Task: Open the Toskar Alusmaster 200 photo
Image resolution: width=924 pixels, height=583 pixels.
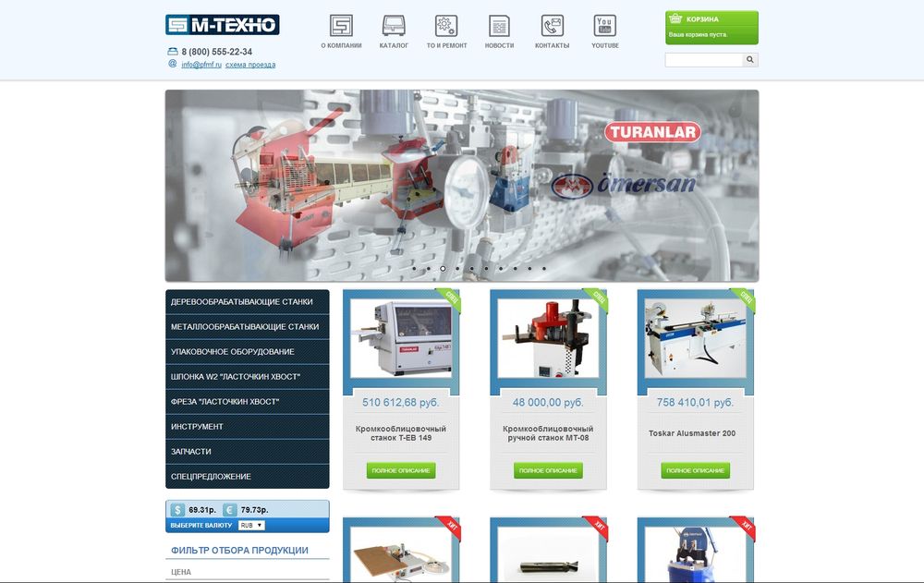Action: [x=696, y=338]
